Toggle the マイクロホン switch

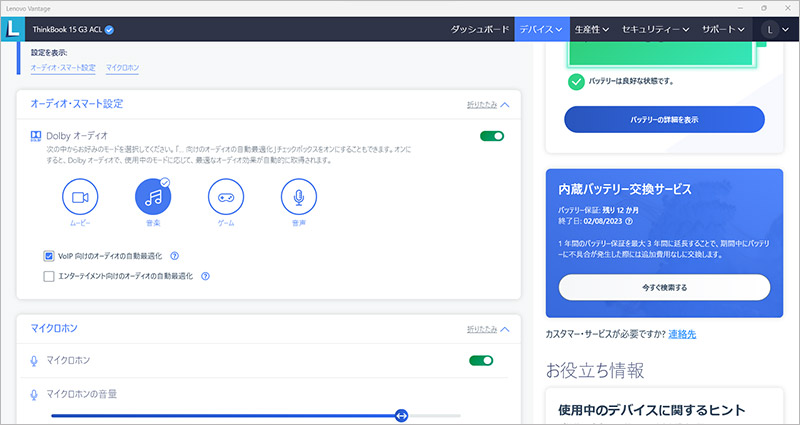[481, 360]
